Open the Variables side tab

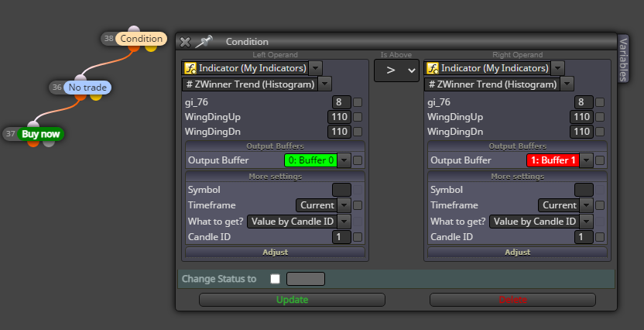coord(623,59)
